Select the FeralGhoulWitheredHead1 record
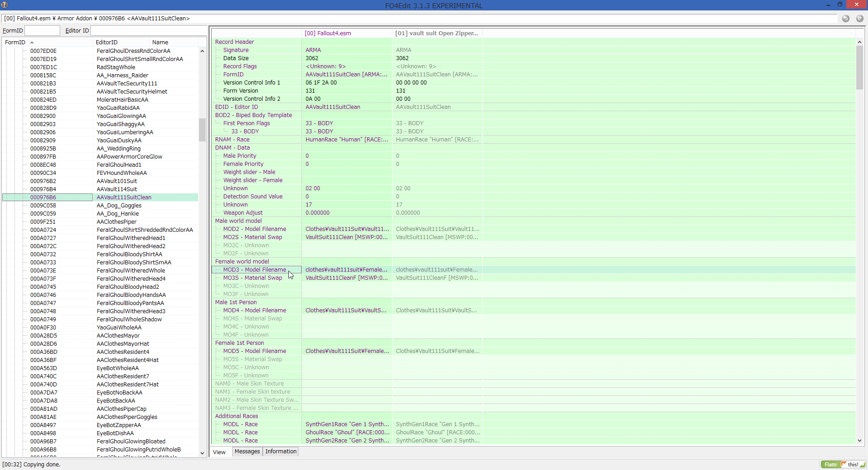Image resolution: width=868 pixels, height=470 pixels. click(x=131, y=238)
